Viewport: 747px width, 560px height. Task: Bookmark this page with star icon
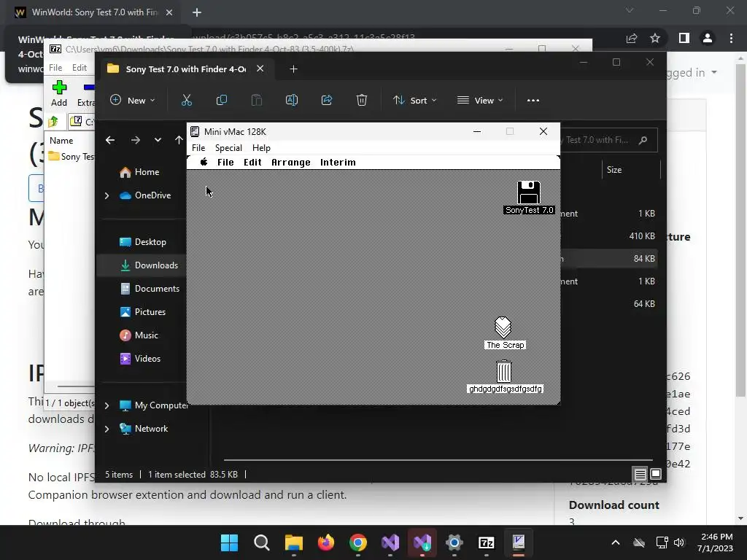coord(655,38)
